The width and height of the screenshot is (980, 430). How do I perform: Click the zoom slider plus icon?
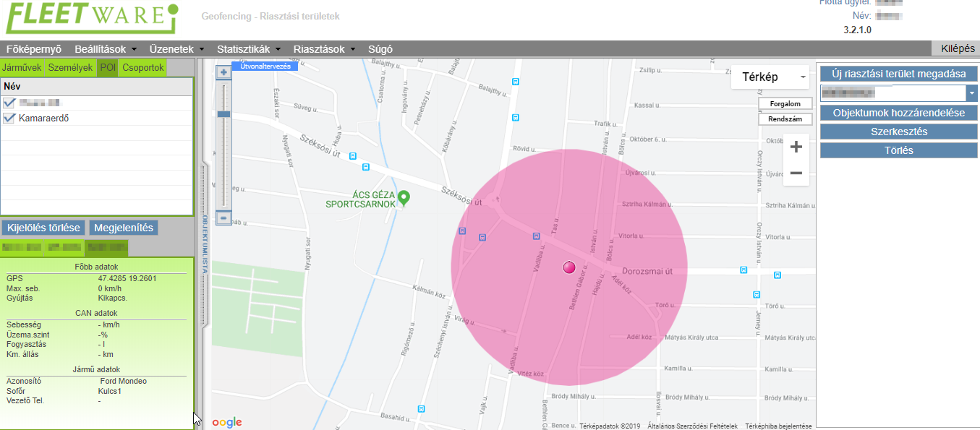pyautogui.click(x=223, y=73)
